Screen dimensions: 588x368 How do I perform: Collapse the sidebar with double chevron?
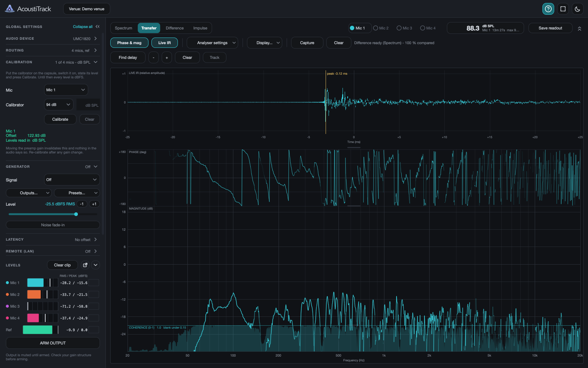click(97, 26)
